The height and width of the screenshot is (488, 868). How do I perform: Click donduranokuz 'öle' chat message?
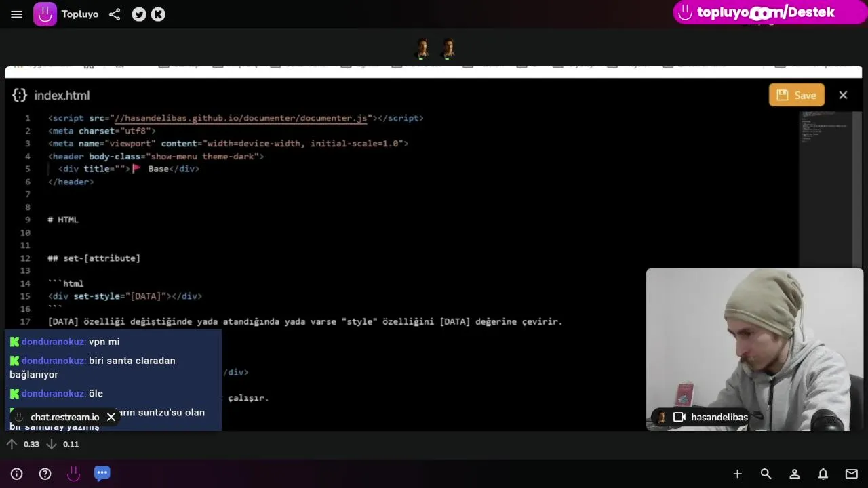pos(96,394)
